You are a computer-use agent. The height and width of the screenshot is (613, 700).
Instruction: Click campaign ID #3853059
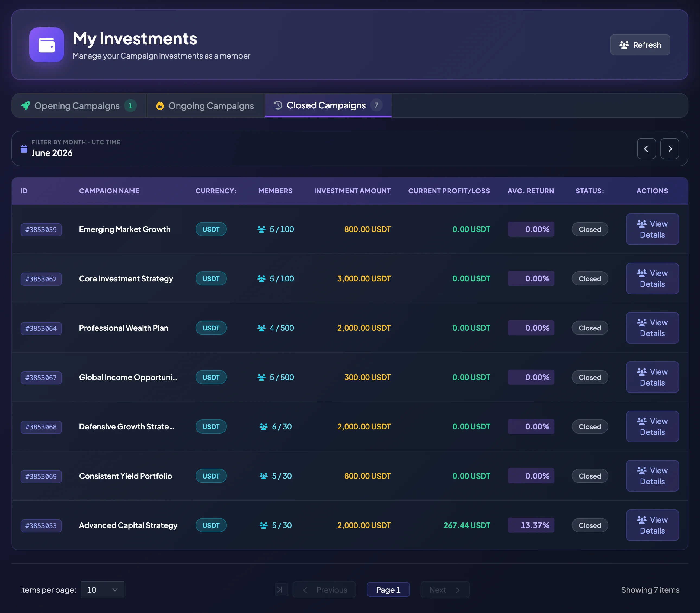(41, 230)
